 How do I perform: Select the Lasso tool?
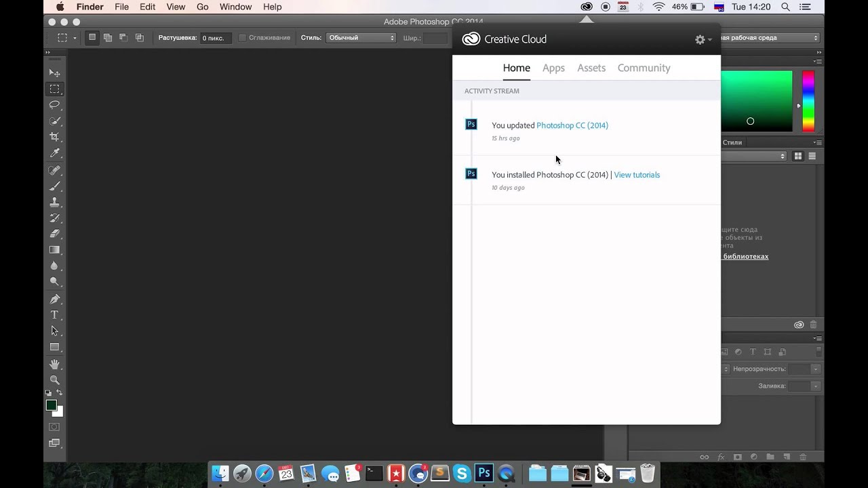click(x=55, y=105)
